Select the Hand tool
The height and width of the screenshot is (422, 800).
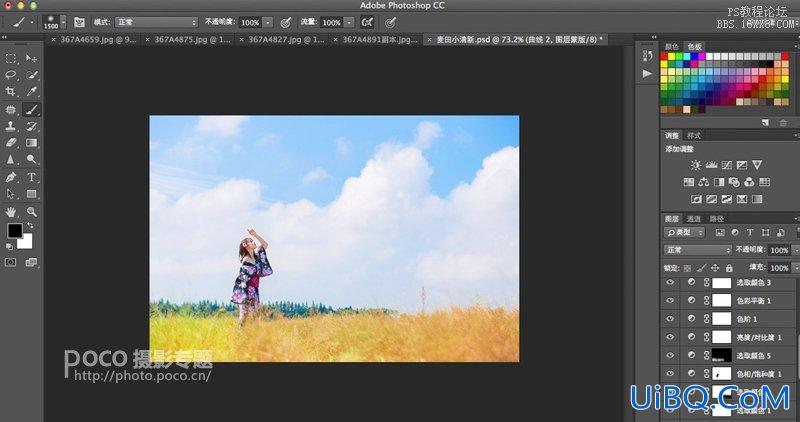tap(11, 211)
